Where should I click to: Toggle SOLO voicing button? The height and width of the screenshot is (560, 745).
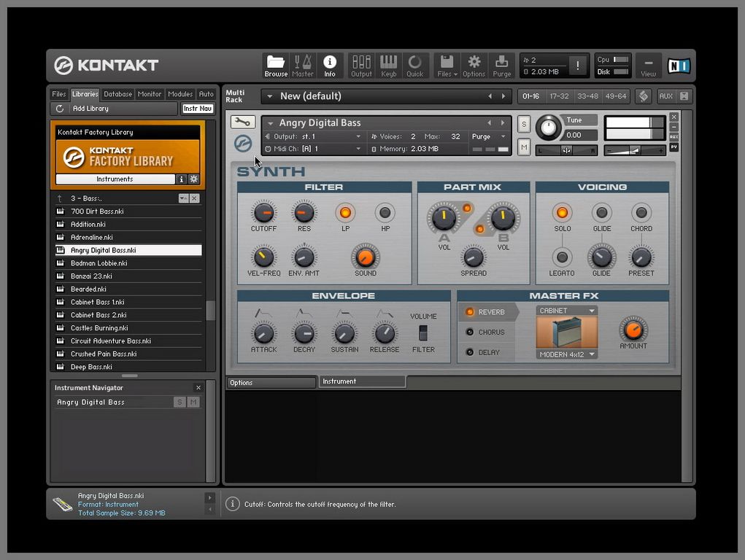(x=562, y=212)
